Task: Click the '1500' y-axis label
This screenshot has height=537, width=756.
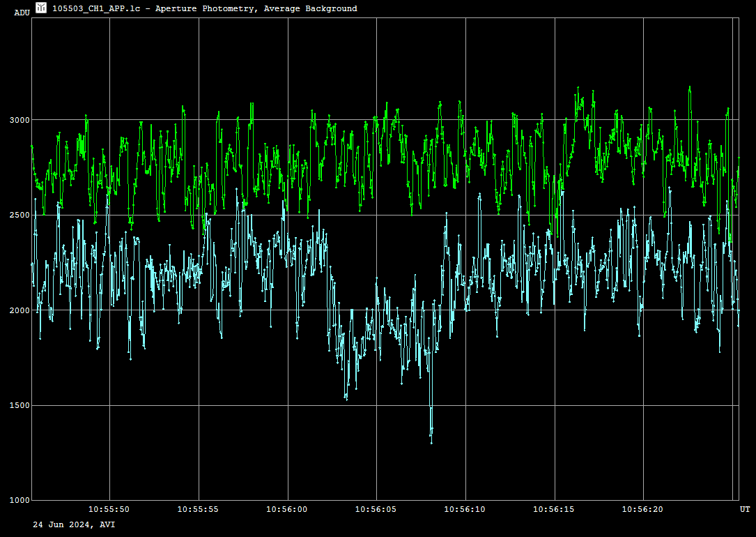Action: 20,406
